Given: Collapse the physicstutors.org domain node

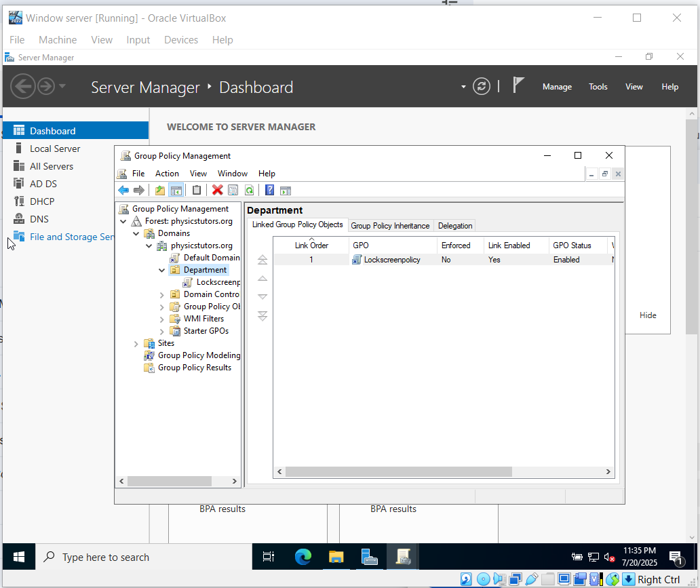Looking at the screenshot, I should [149, 246].
